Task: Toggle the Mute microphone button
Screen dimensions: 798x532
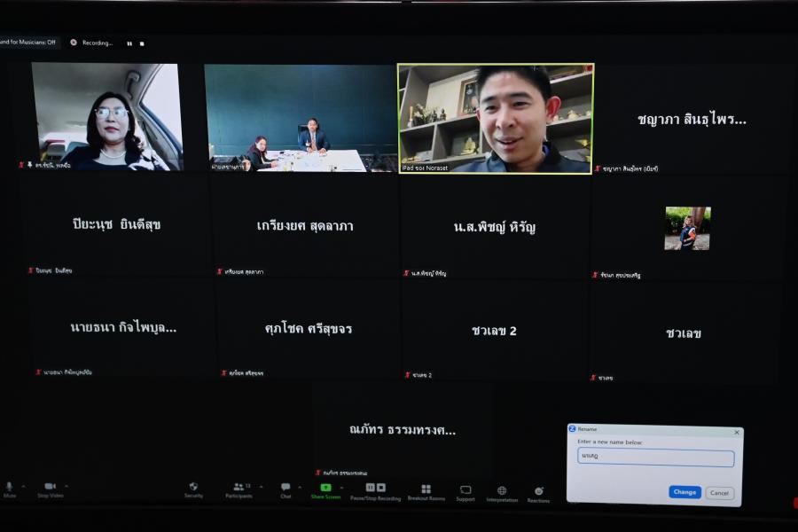Action: click(10, 487)
